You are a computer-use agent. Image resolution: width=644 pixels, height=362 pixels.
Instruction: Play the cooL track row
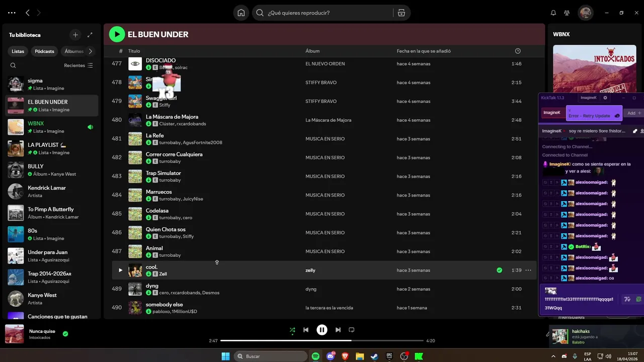[120, 270]
